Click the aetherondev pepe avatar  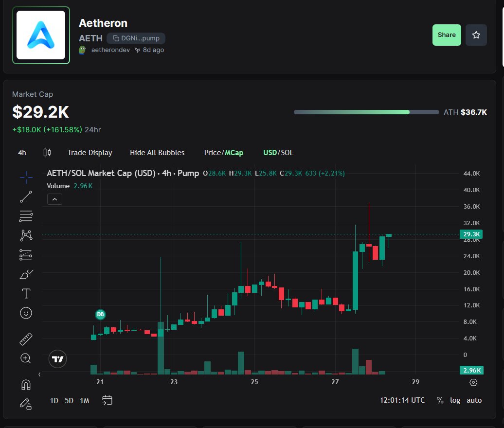[83, 50]
